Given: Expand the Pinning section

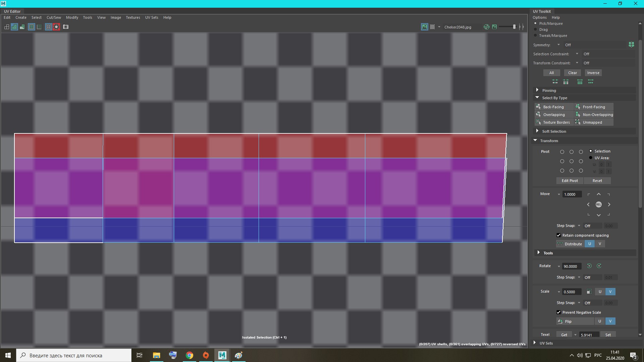Looking at the screenshot, I should pos(537,90).
